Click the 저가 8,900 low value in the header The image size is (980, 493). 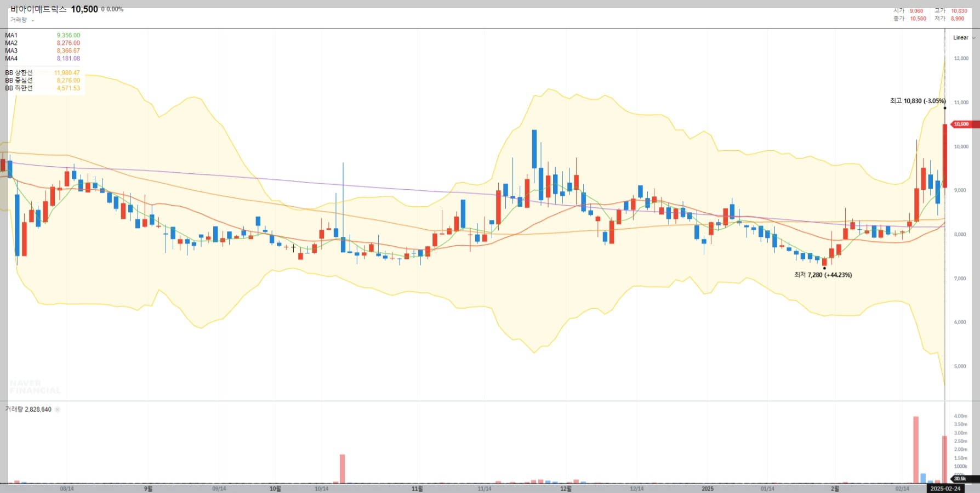point(958,19)
